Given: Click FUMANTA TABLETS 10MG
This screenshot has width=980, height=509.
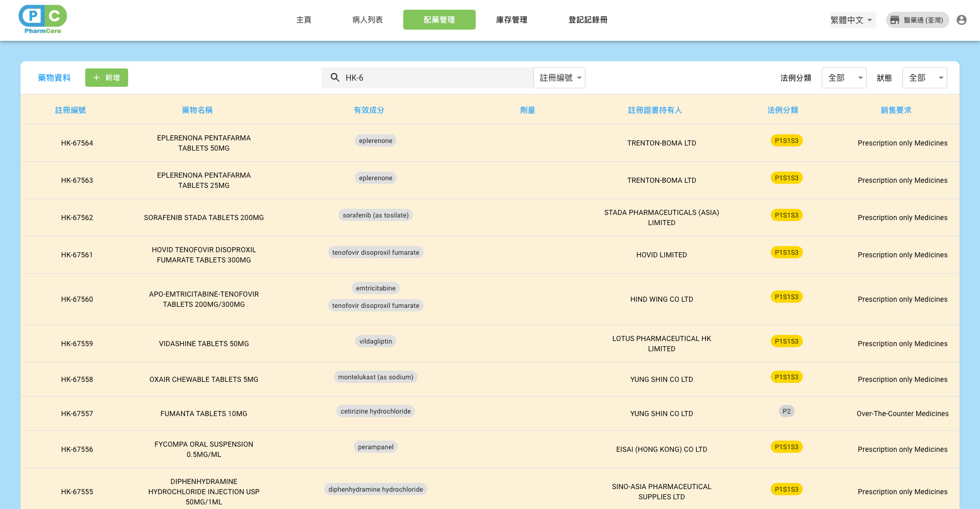Looking at the screenshot, I should point(204,414).
